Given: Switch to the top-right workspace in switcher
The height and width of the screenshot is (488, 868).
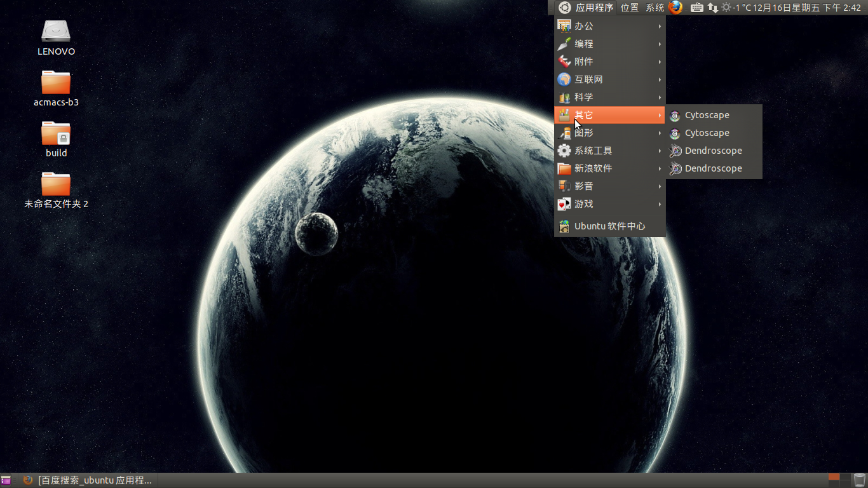Looking at the screenshot, I should [845, 477].
